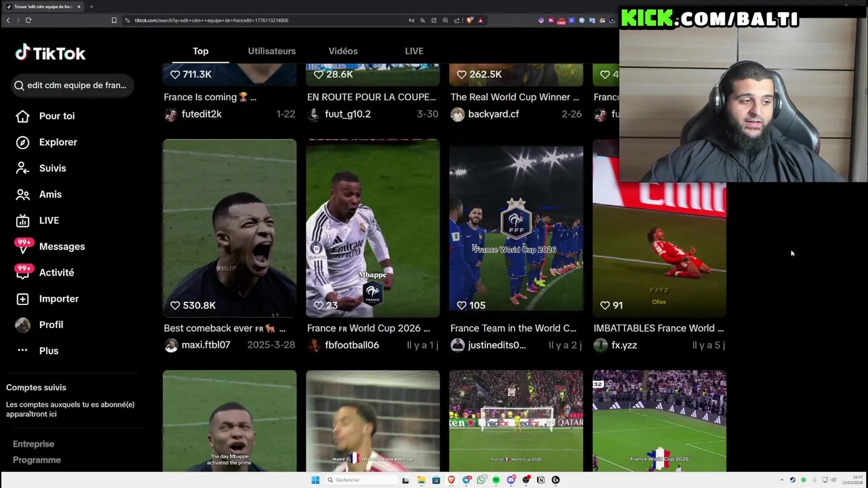Click 'EN ROUTE POUR LA COUPE...' title
The height and width of the screenshot is (488, 868).
tap(372, 97)
